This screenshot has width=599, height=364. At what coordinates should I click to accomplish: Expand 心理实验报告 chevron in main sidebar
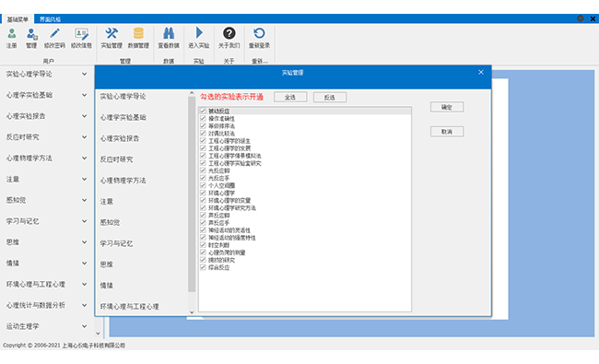pos(85,116)
